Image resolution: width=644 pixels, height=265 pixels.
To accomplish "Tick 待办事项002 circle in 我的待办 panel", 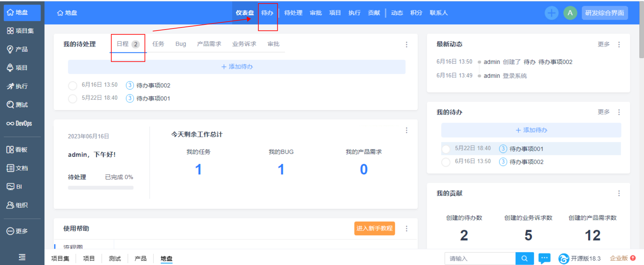I will tap(446, 162).
